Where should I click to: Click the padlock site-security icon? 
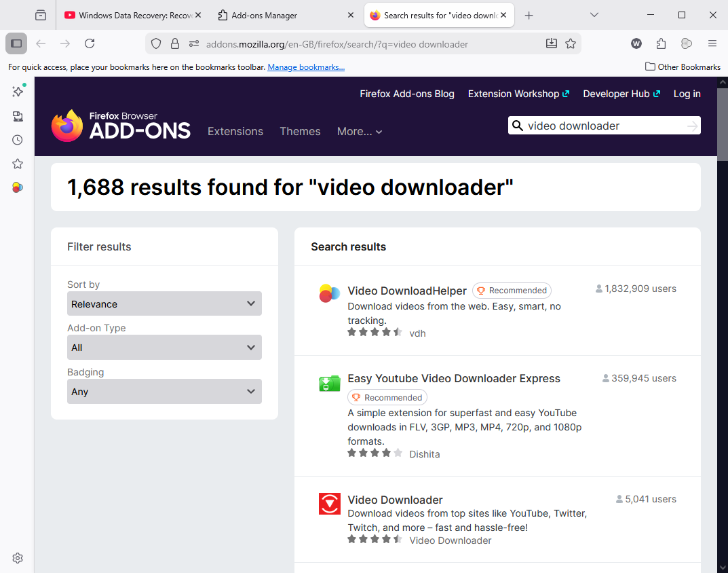click(175, 43)
